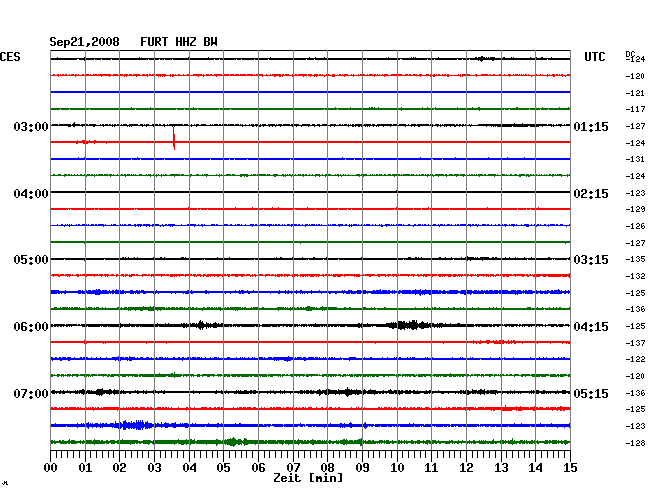Click the DC offset value -129
650x494 pixels.
click(635, 209)
